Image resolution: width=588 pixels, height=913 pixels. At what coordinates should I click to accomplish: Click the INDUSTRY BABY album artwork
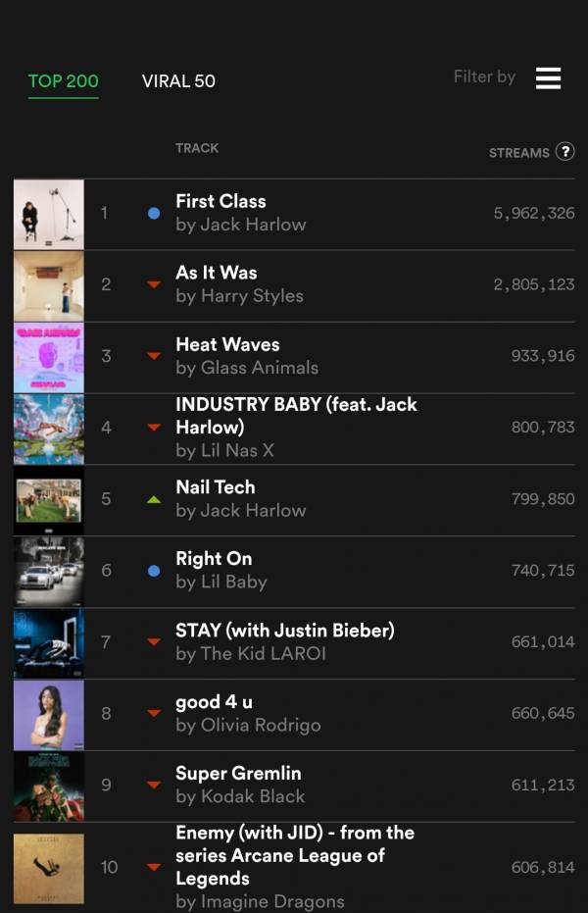(49, 430)
